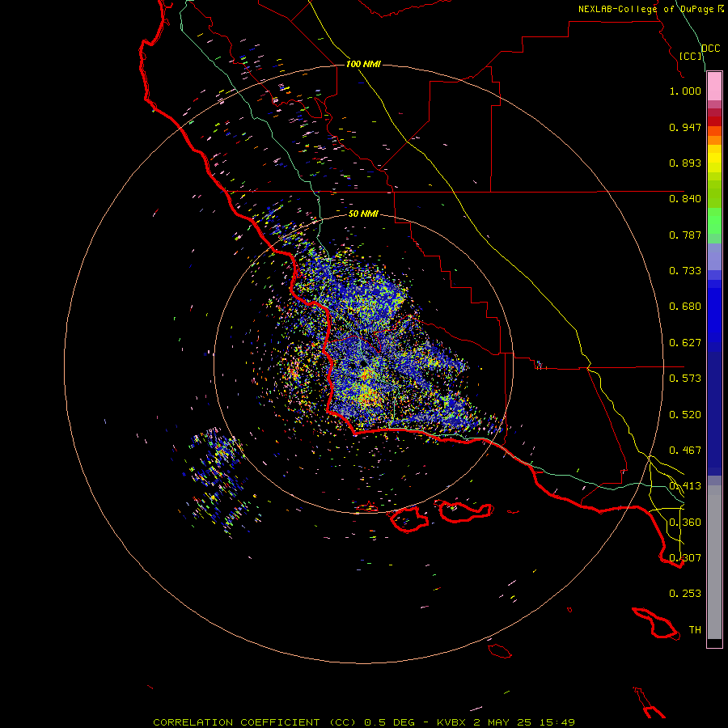Click the 0.680 scale value
This screenshot has height=728, width=728.
(x=685, y=307)
